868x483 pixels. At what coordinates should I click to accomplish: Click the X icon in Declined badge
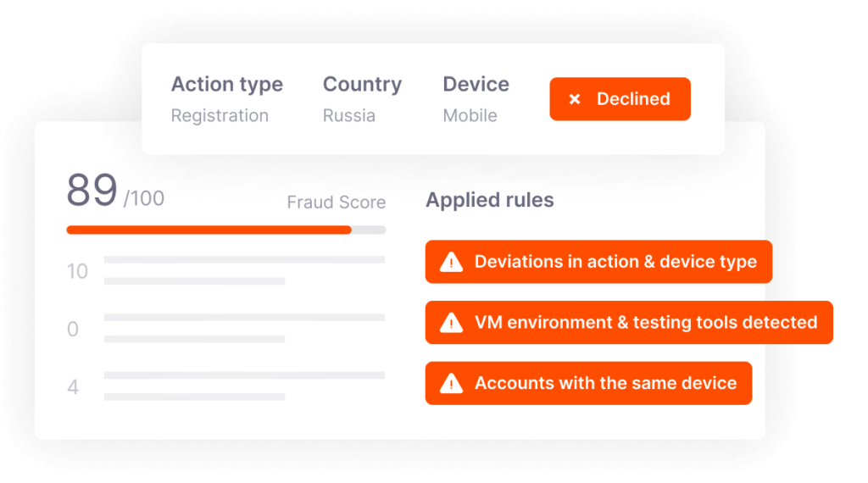pyautogui.click(x=575, y=99)
